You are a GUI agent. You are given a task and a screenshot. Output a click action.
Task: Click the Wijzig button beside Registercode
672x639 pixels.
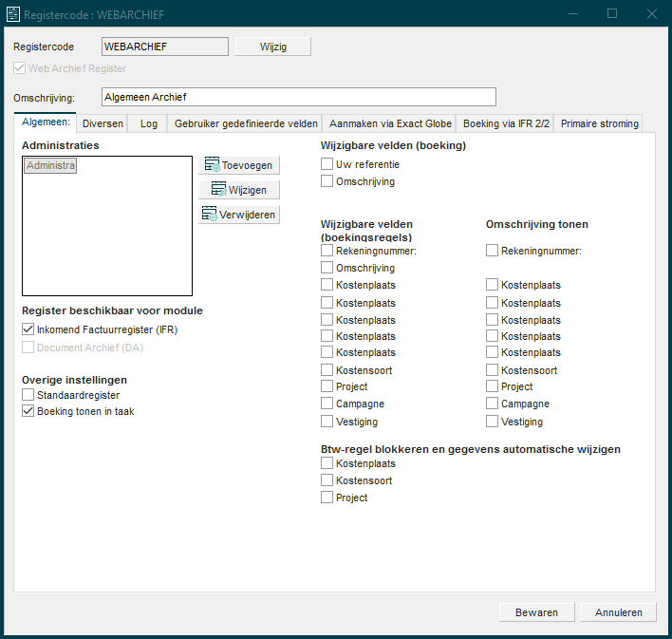(x=273, y=47)
